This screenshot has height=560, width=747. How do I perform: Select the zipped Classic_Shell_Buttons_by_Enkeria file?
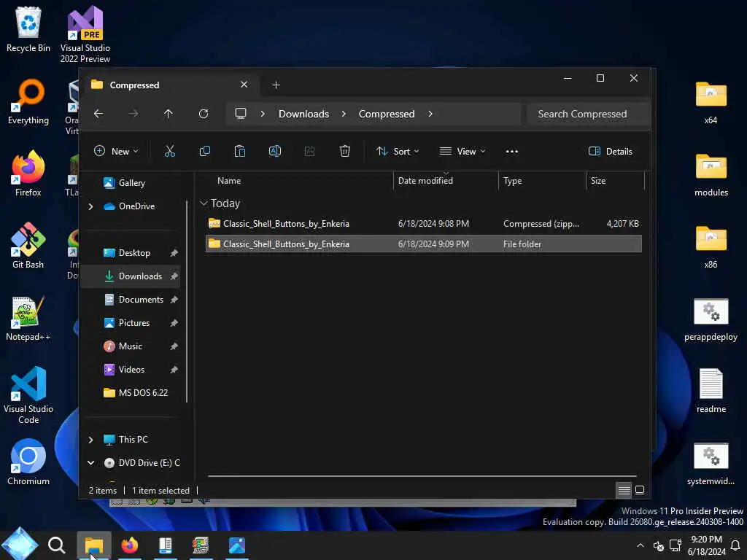(x=424, y=224)
